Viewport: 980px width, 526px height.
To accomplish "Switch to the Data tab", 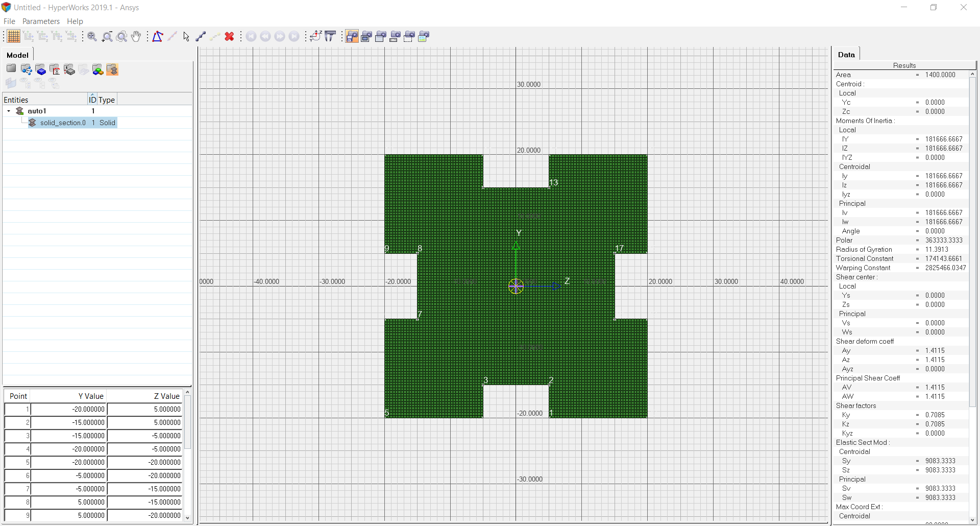I will coord(846,54).
